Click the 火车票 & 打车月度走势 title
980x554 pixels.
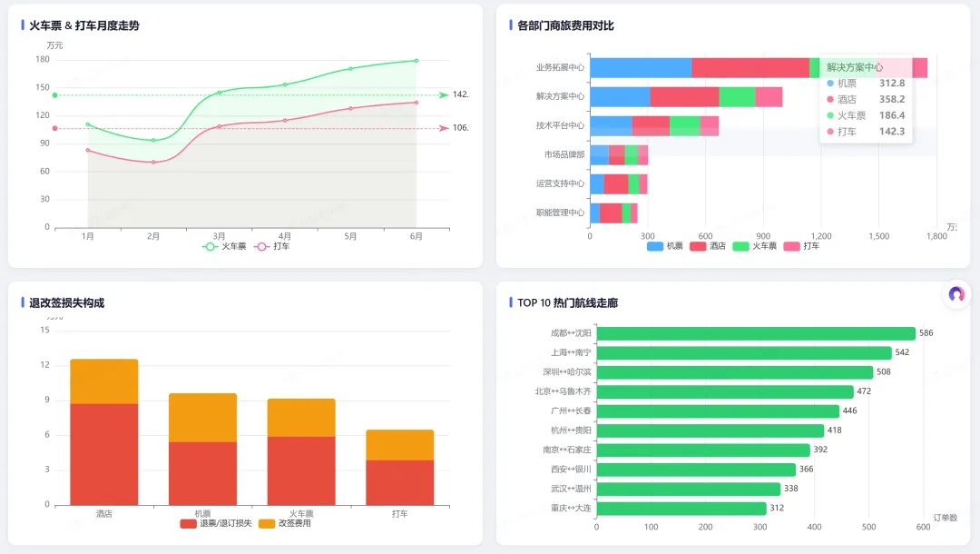tap(84, 25)
